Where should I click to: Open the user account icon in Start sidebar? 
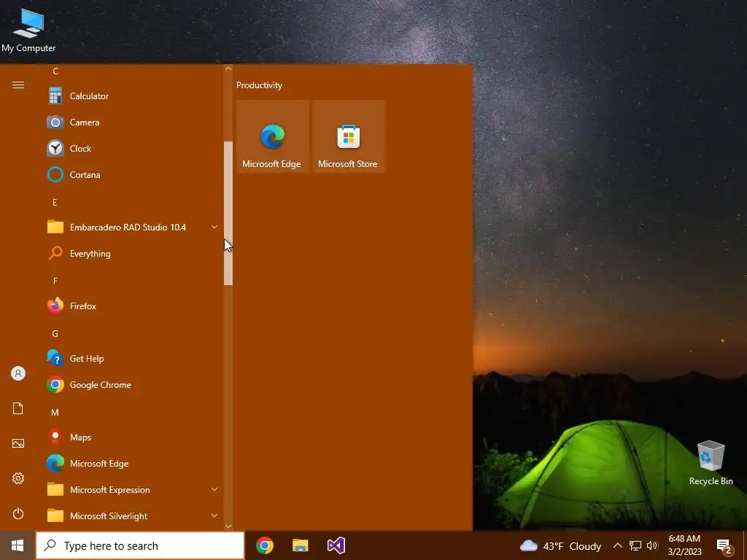[x=18, y=373]
